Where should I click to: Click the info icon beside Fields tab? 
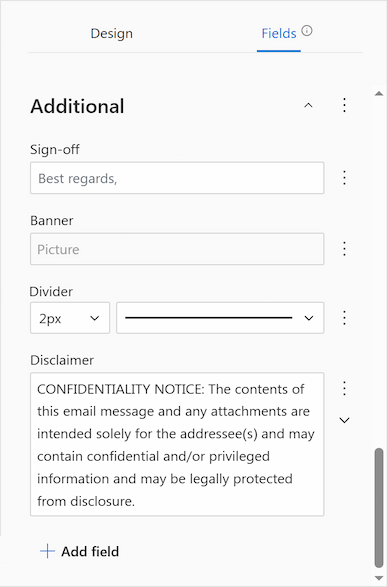click(307, 31)
